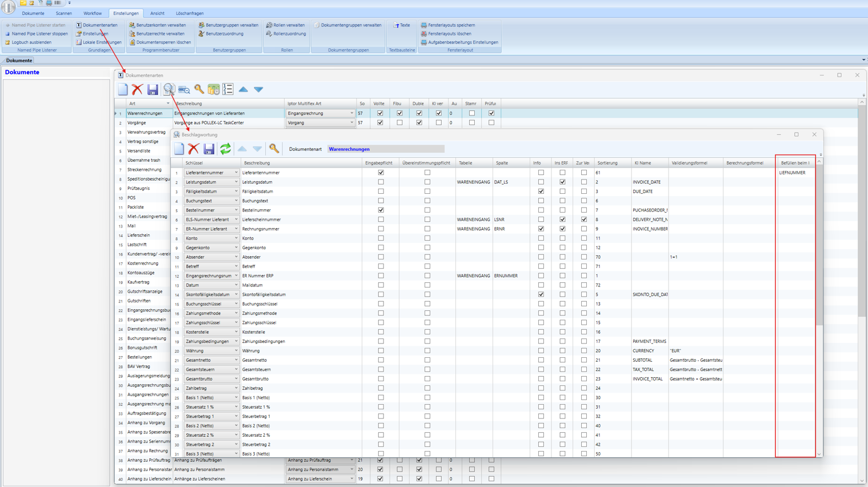This screenshot has width=868, height=487.
Task: Click the move-down arrow in Dokumentenarten toolbar
Action: coord(259,89)
